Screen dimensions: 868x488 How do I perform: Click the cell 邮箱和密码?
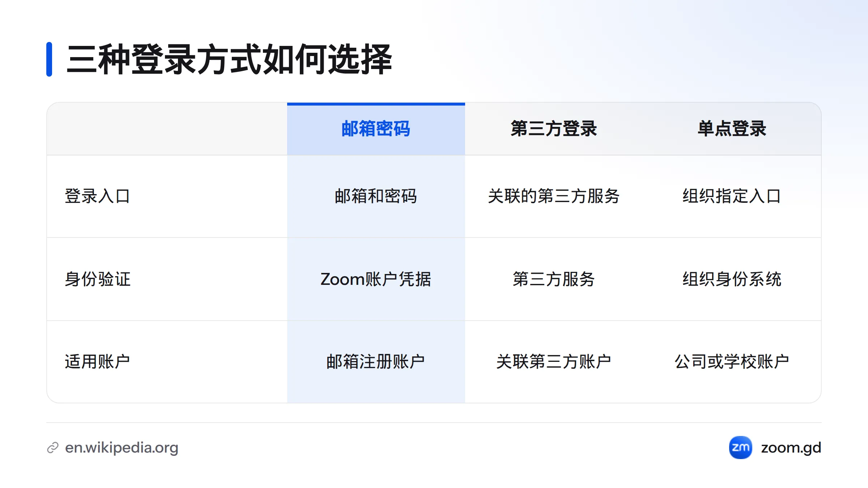click(376, 196)
